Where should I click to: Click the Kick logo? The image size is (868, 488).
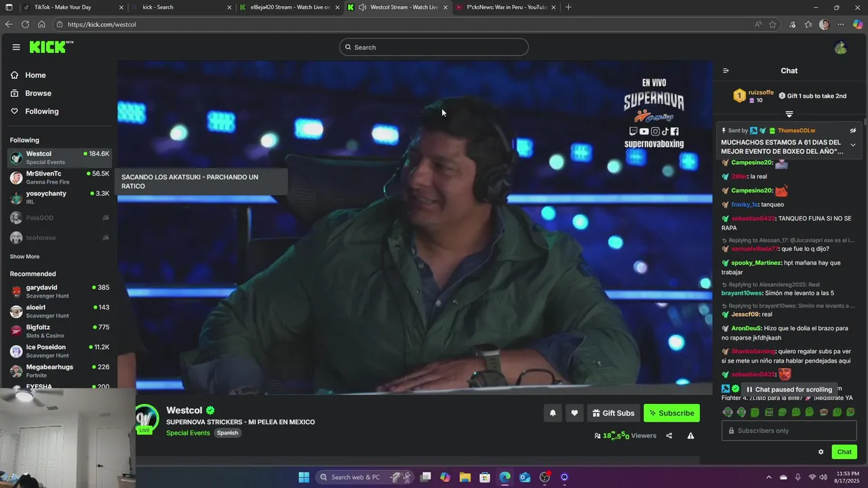(x=52, y=47)
